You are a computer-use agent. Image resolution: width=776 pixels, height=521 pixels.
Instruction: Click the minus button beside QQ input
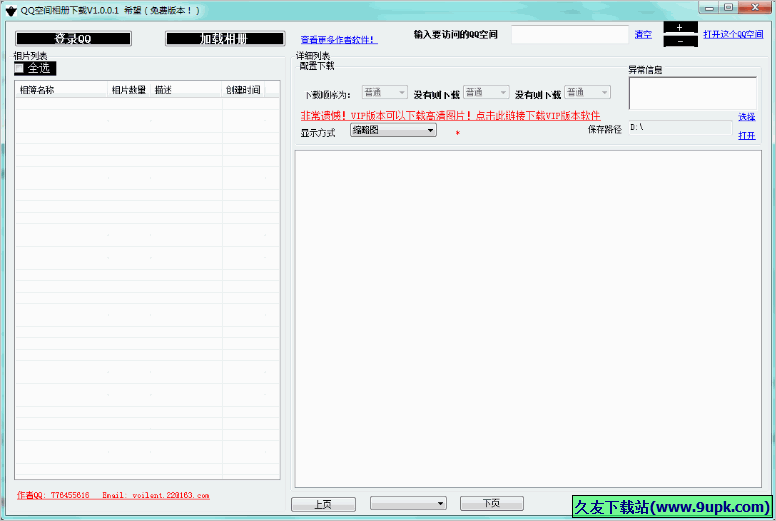point(680,41)
